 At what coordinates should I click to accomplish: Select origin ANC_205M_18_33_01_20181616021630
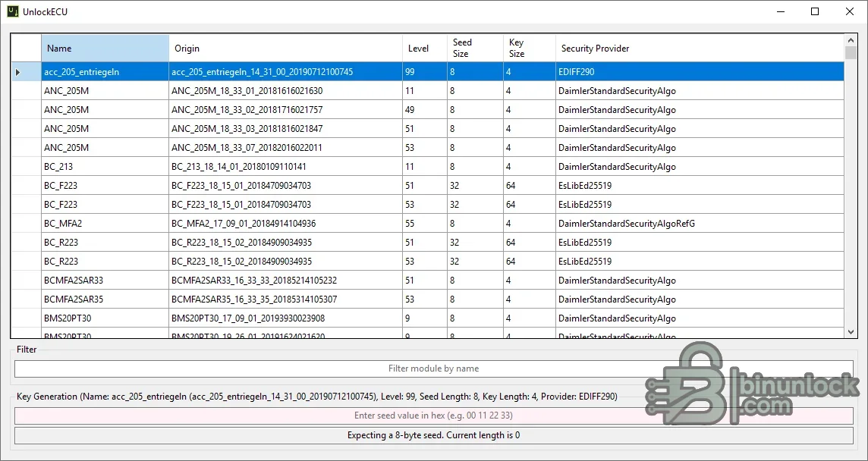click(x=285, y=91)
